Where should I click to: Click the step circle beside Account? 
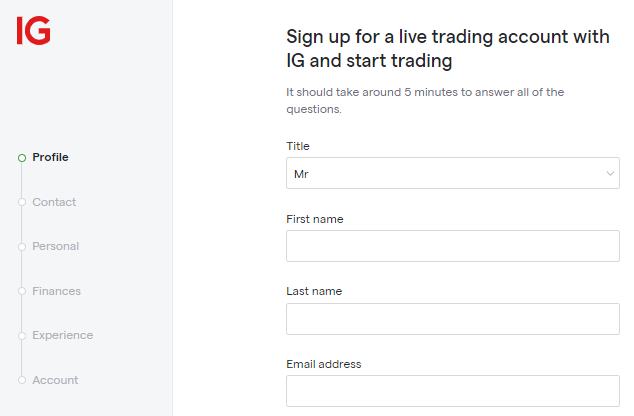(x=21, y=380)
